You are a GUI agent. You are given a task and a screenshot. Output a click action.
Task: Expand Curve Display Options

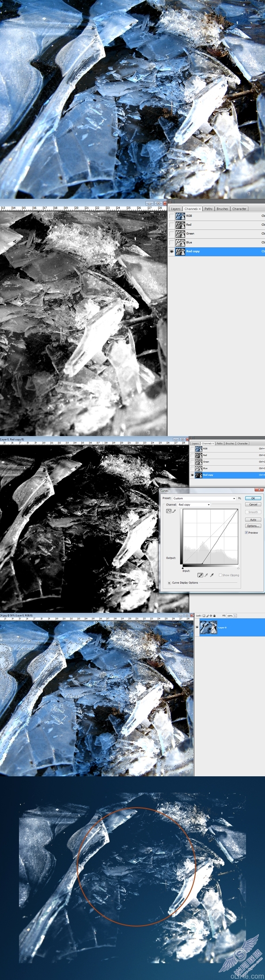tap(169, 583)
